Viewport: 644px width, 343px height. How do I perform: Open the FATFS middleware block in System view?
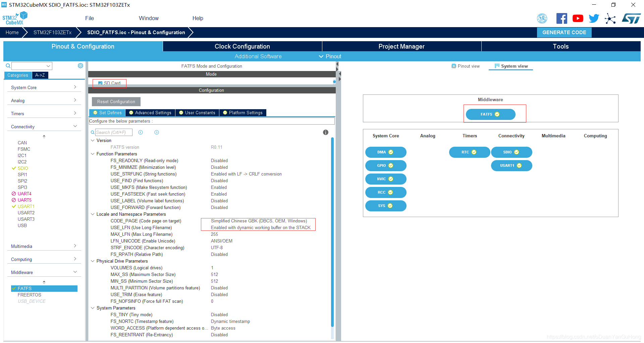coord(490,114)
